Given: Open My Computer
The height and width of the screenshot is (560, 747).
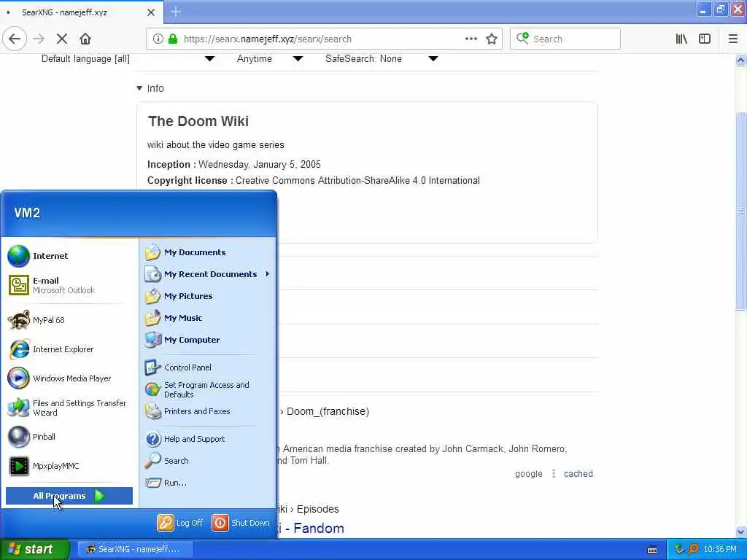Looking at the screenshot, I should coord(208,340).
